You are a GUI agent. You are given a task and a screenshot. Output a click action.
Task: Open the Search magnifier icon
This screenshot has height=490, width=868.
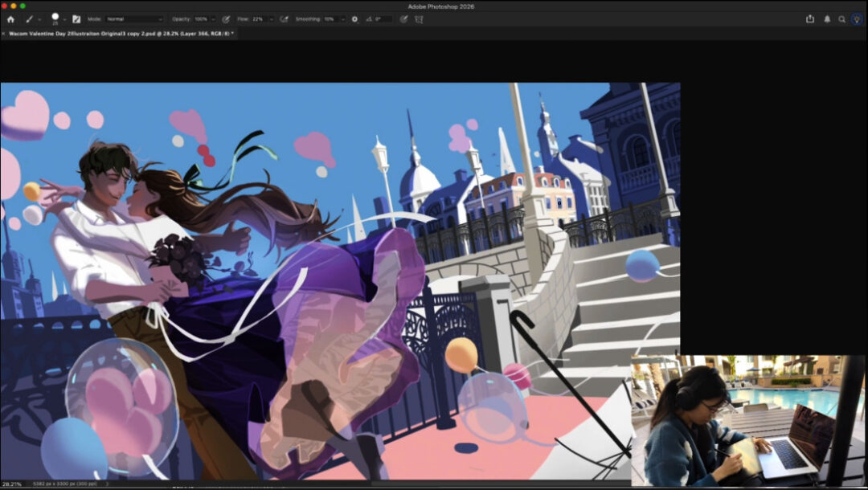(841, 19)
